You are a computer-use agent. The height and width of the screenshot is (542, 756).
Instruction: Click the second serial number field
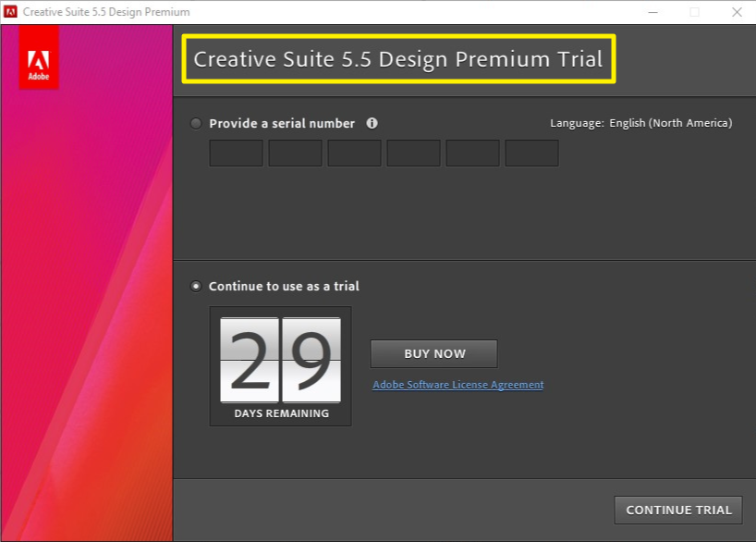(x=295, y=153)
